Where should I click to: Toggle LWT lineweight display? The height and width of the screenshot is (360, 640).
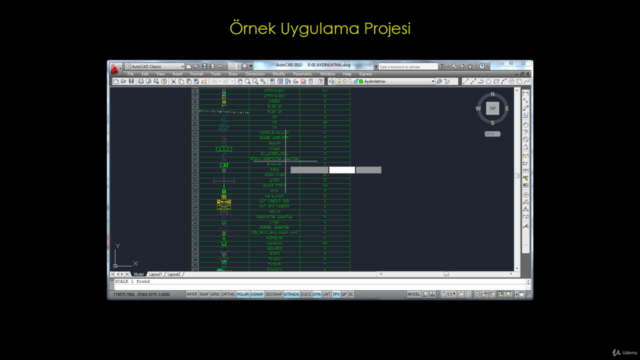327,294
